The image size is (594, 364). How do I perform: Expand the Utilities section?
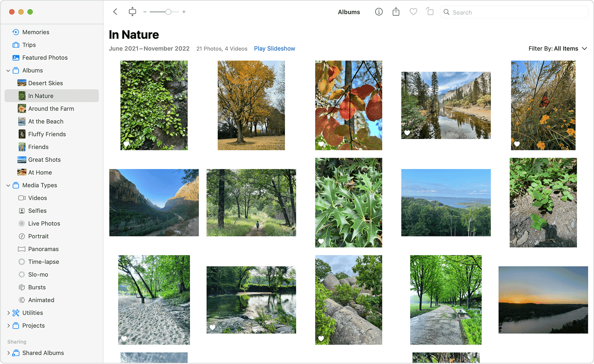[8, 313]
